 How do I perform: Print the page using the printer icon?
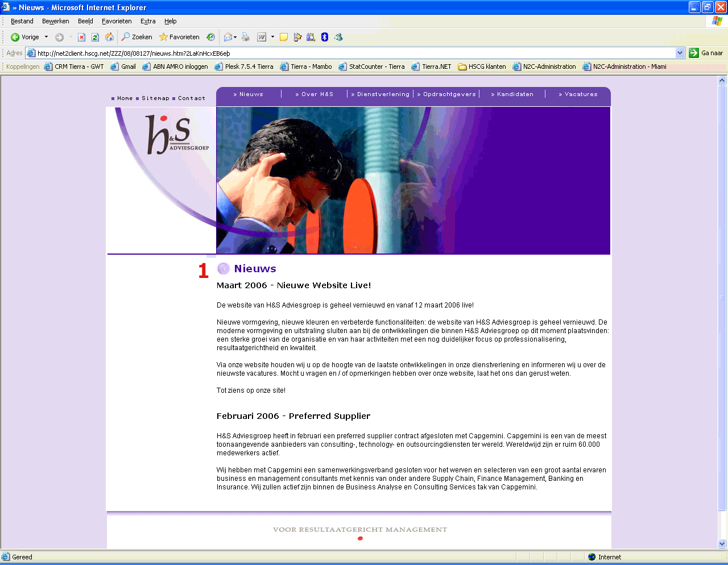point(246,37)
